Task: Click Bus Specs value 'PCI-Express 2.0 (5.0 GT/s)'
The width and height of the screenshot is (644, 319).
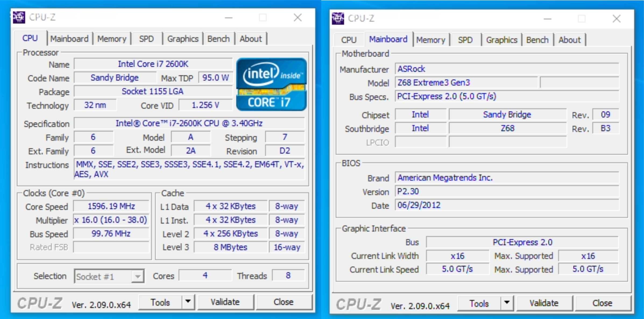Action: 507,96
